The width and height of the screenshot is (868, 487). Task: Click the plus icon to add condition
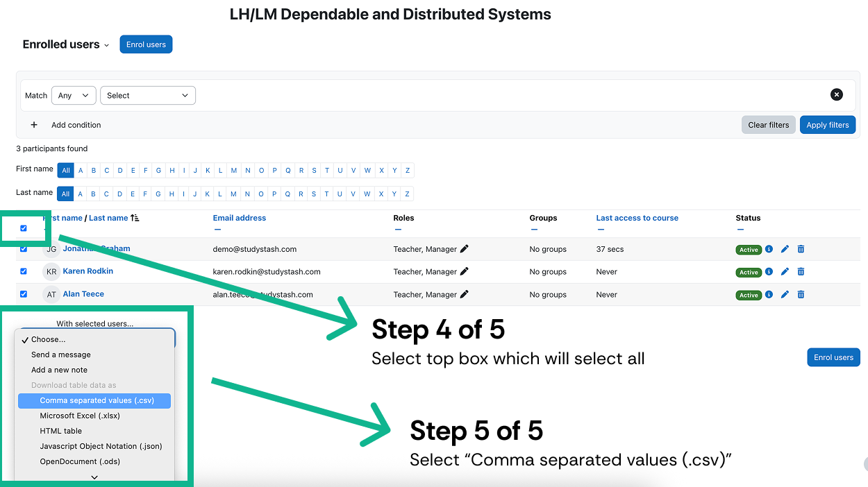click(34, 125)
